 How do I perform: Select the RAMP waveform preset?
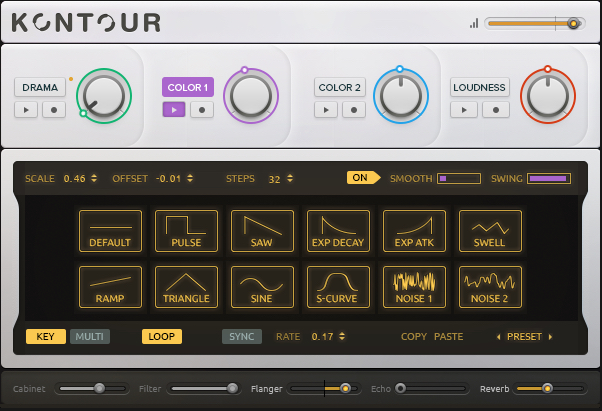(110, 287)
